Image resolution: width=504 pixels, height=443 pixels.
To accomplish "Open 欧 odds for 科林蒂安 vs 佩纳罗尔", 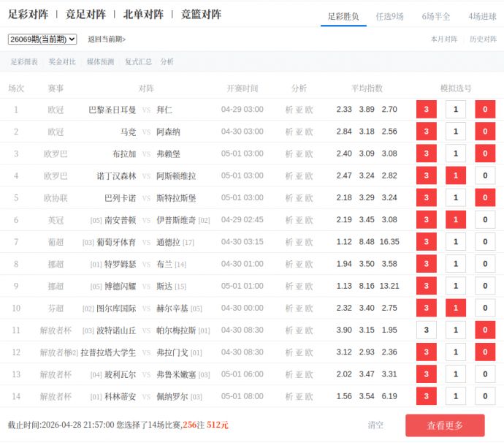I will (x=309, y=396).
